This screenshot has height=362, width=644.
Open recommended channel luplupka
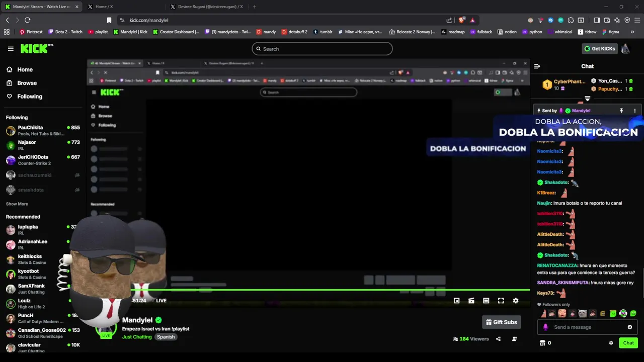pos(43,230)
